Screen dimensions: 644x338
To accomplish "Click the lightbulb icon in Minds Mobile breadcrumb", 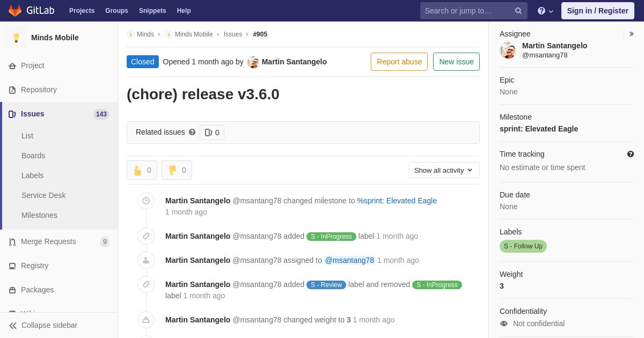I will [x=169, y=34].
